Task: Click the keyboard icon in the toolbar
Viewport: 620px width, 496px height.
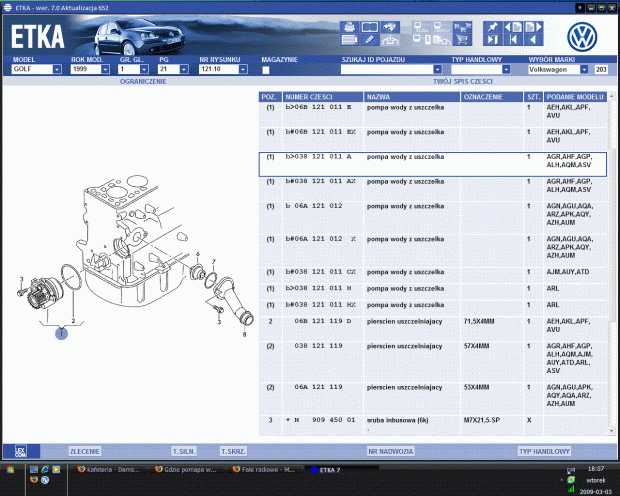Action: (349, 40)
